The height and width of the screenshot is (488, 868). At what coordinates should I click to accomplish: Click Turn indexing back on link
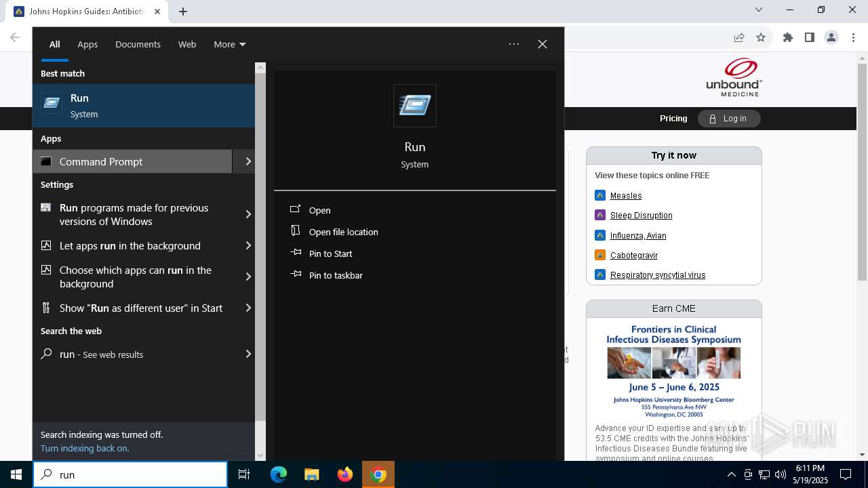85,448
